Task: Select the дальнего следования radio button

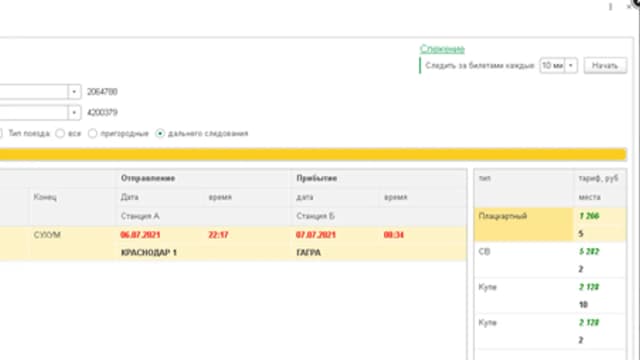Action: tap(160, 133)
